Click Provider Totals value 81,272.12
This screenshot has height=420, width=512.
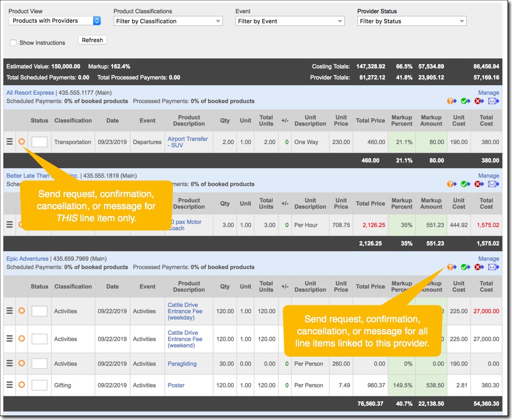[x=372, y=77]
